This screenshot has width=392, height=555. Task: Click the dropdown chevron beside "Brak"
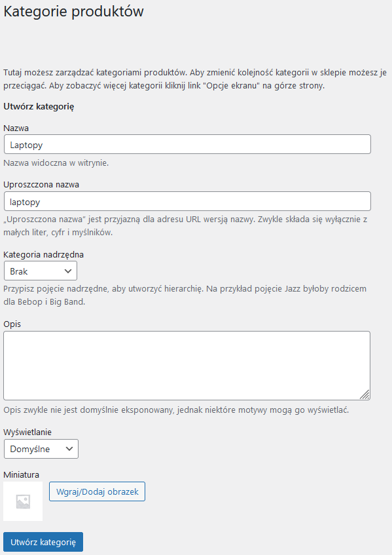69,271
